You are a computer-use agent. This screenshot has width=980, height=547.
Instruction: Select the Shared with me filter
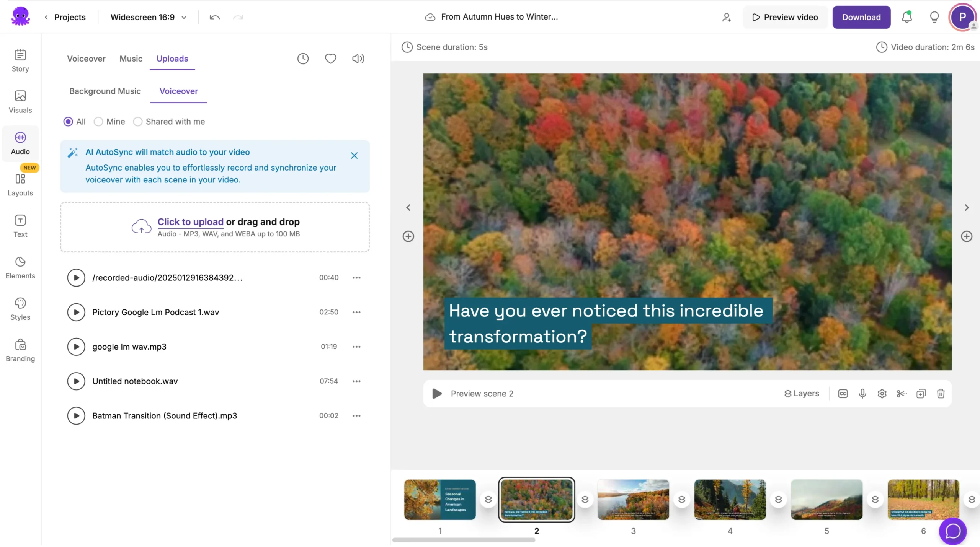138,122
